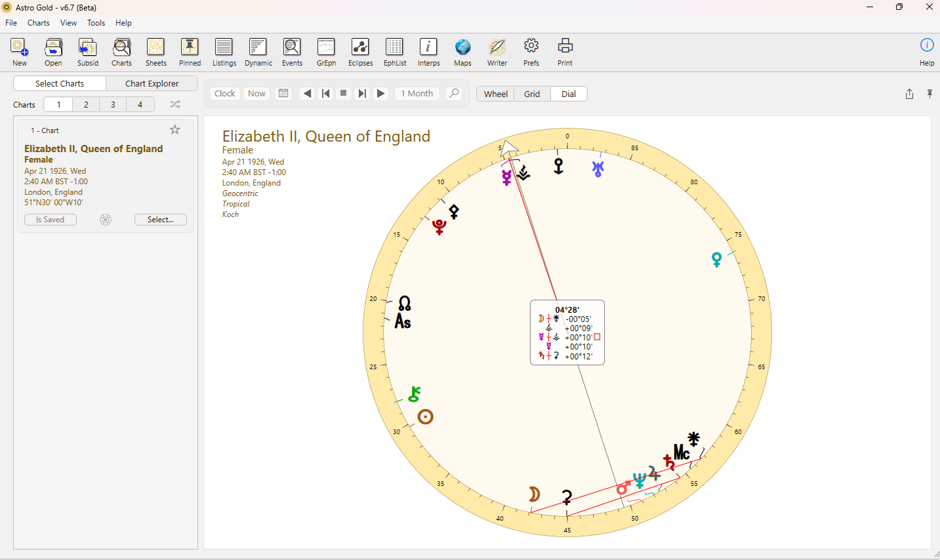Step backward in time

coord(307,93)
